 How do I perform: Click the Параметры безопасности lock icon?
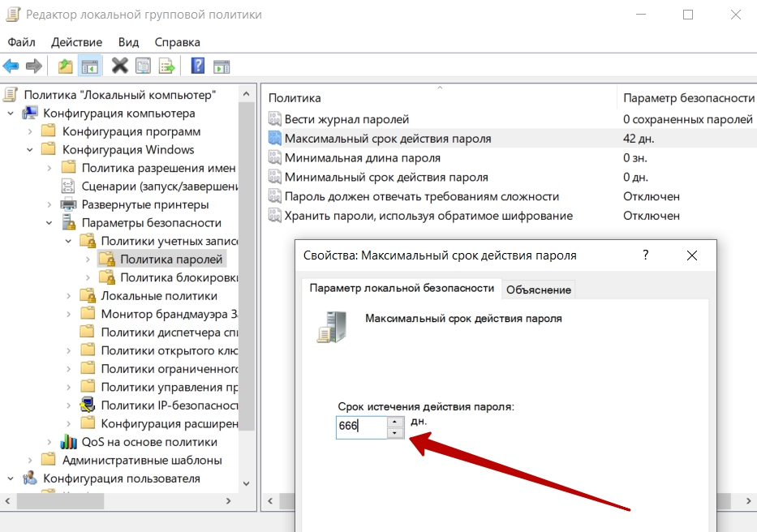click(68, 222)
